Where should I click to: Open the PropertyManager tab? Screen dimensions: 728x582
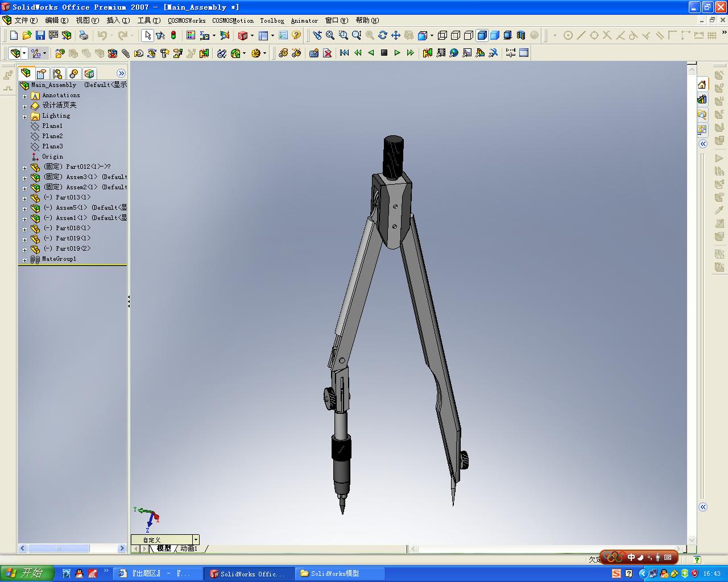coord(42,74)
